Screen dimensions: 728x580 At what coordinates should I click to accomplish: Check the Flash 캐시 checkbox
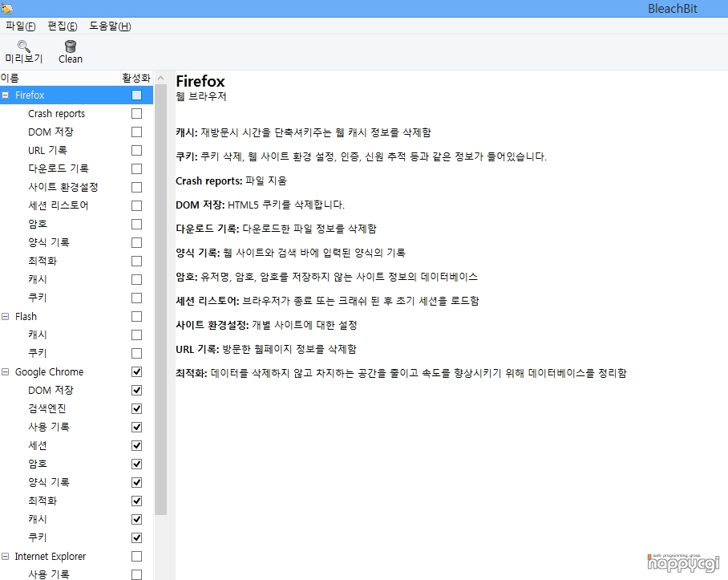(136, 335)
